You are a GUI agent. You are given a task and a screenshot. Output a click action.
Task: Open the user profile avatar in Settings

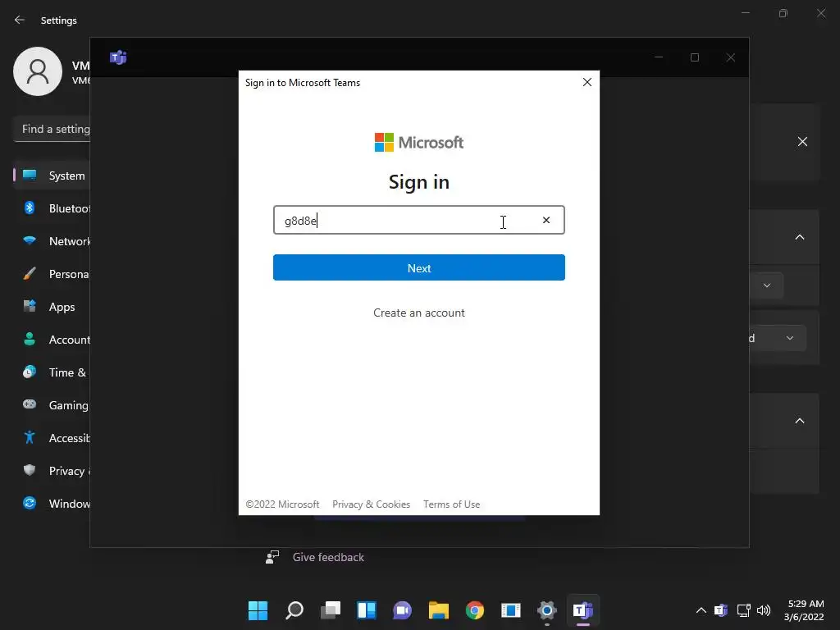[38, 71]
